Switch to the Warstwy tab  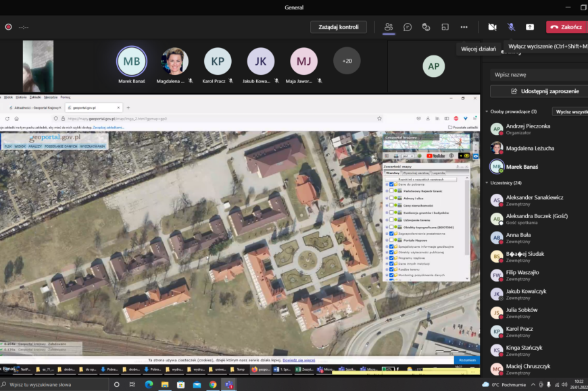(x=393, y=173)
